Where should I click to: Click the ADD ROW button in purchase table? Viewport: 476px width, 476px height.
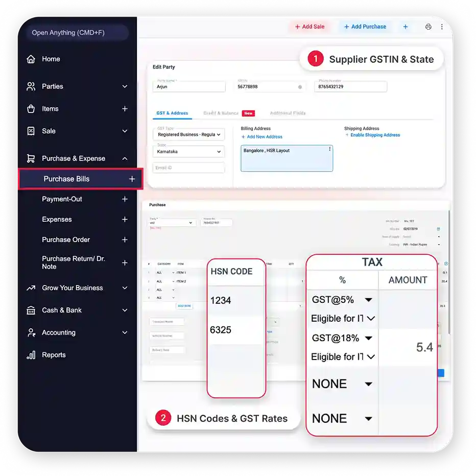(184, 306)
